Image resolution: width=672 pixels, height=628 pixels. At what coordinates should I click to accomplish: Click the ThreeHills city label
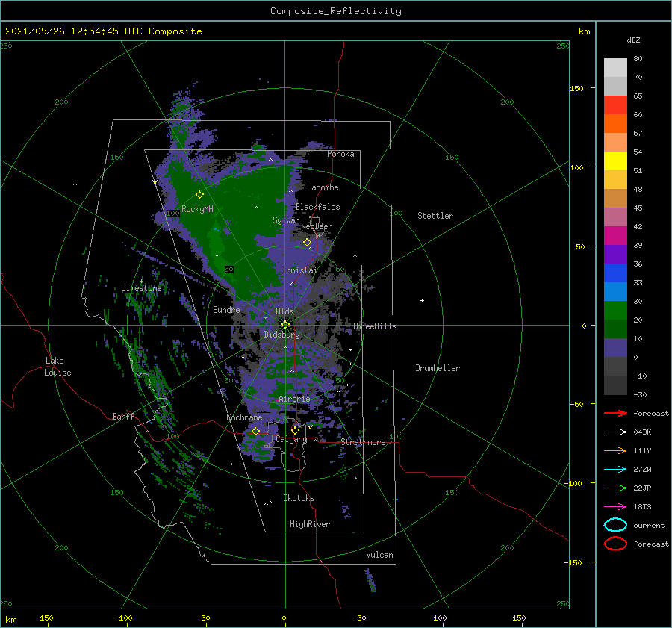pos(374,326)
